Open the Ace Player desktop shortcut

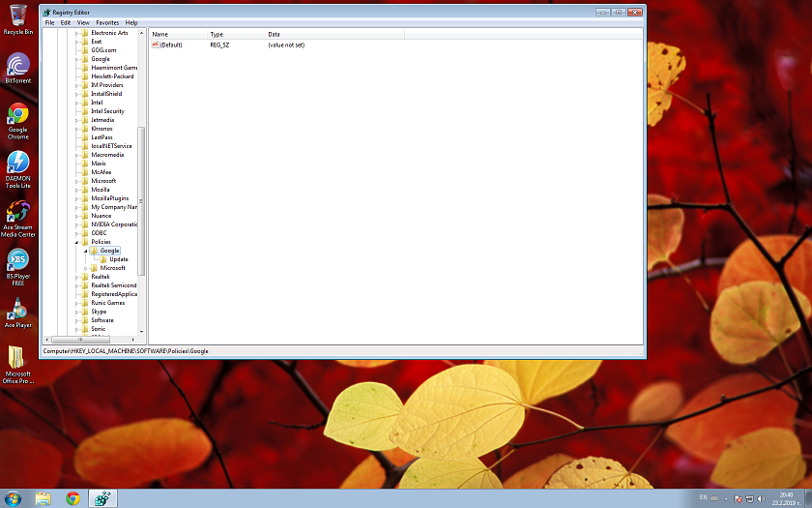(x=17, y=309)
